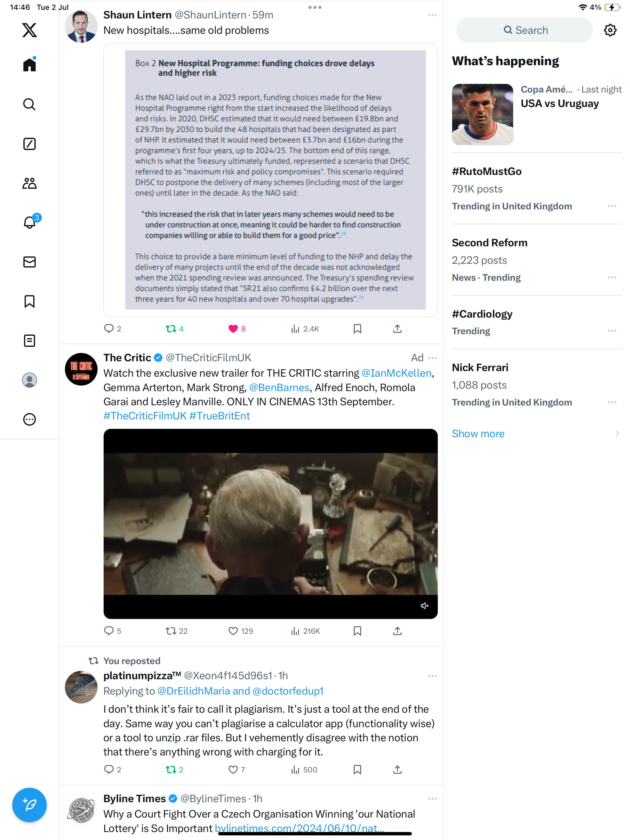Play The Critic trailer video
The height and width of the screenshot is (840, 630).
270,524
